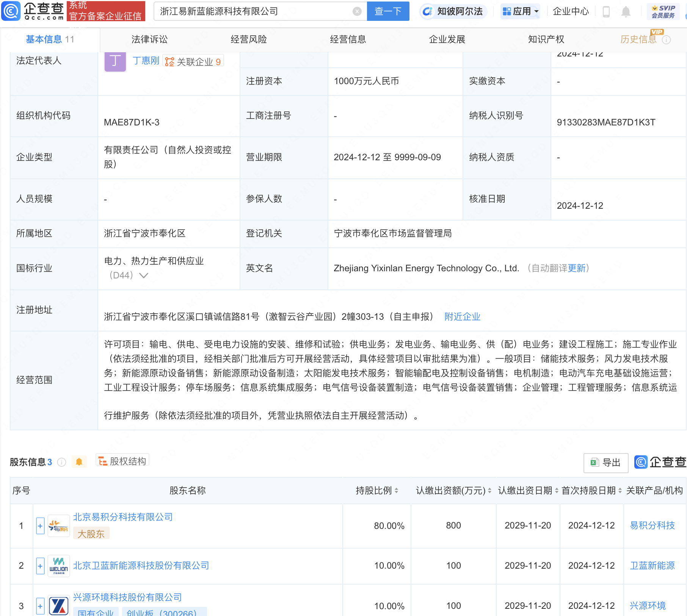Open 股权结构 view

tap(122, 461)
